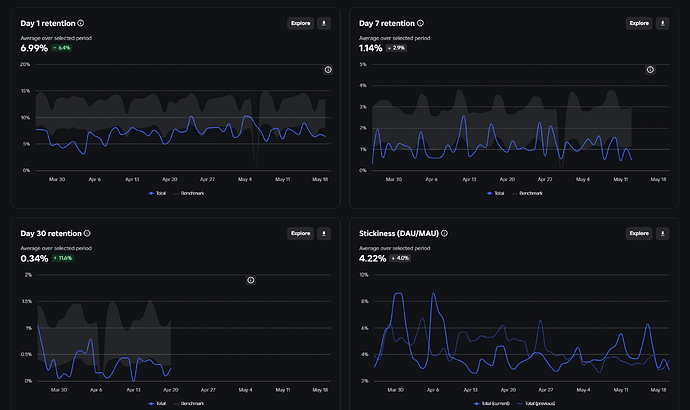Viewport: 690px width, 410px height.
Task: Toggle Total series in Day 30 retention legend
Action: [157, 403]
